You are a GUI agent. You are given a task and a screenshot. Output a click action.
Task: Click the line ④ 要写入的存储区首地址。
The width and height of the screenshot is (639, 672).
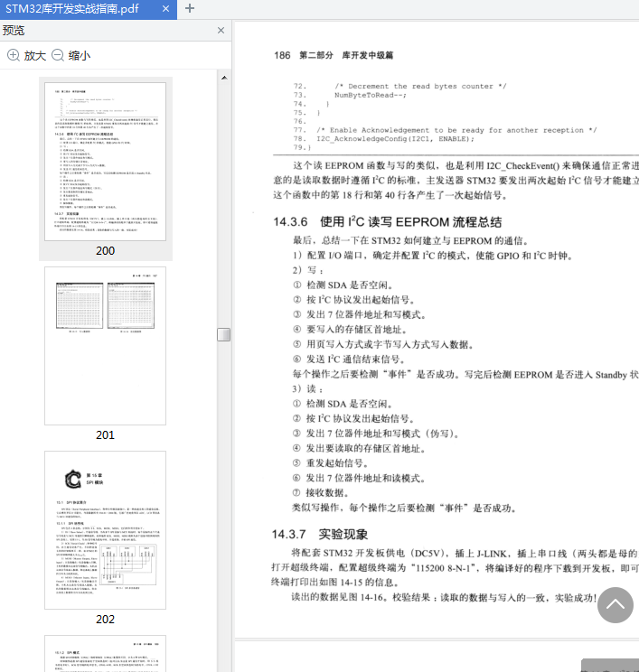click(350, 330)
